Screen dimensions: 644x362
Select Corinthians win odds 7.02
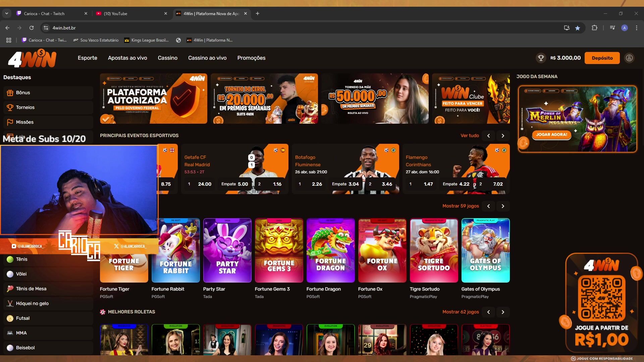point(491,184)
